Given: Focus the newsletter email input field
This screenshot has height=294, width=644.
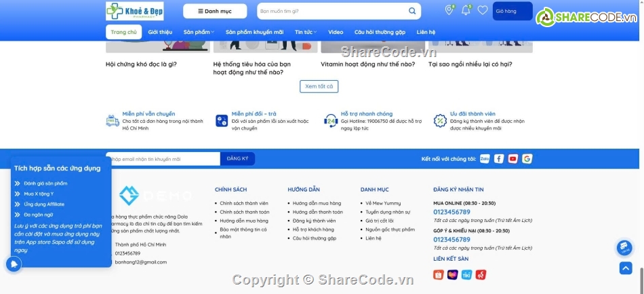Looking at the screenshot, I should tap(163, 159).
